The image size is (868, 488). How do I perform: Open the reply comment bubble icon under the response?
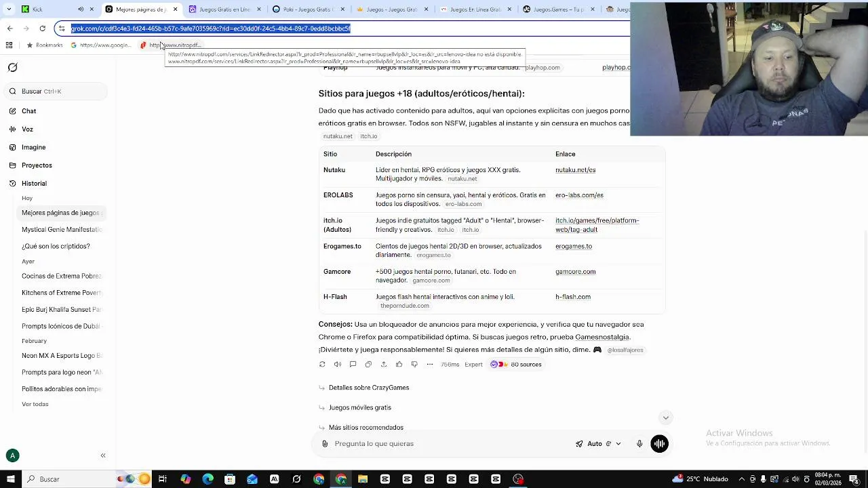coord(353,365)
